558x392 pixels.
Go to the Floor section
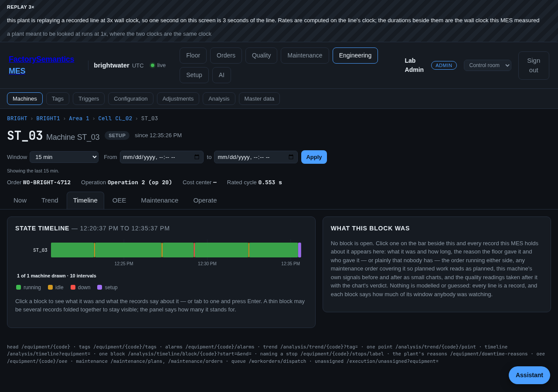pos(193,55)
